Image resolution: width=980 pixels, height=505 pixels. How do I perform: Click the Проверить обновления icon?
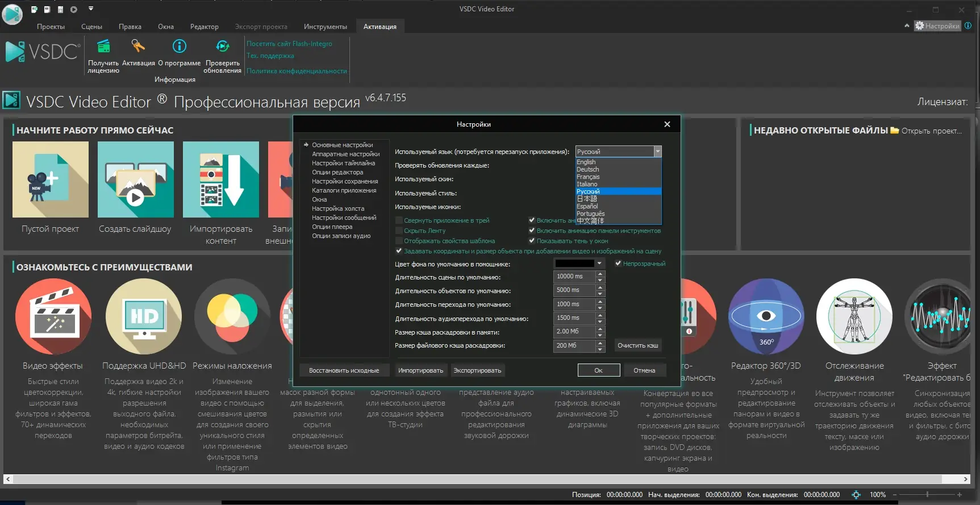223,46
